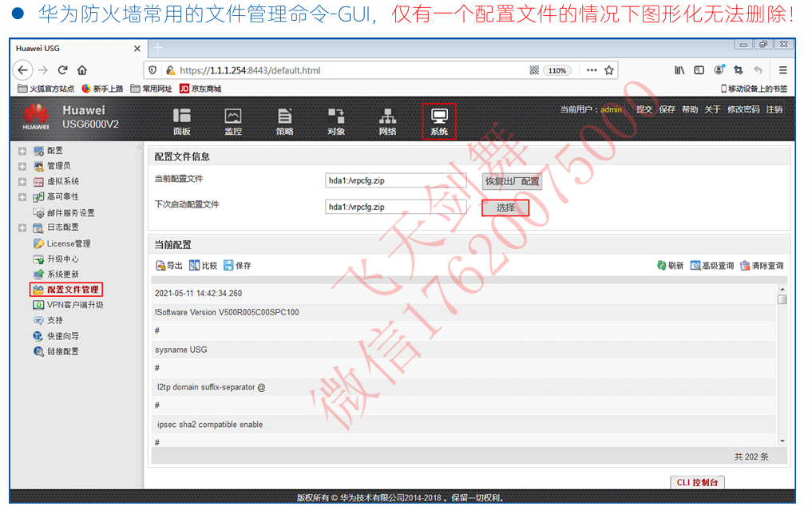Open the 新手上路 bookmark

click(x=102, y=89)
